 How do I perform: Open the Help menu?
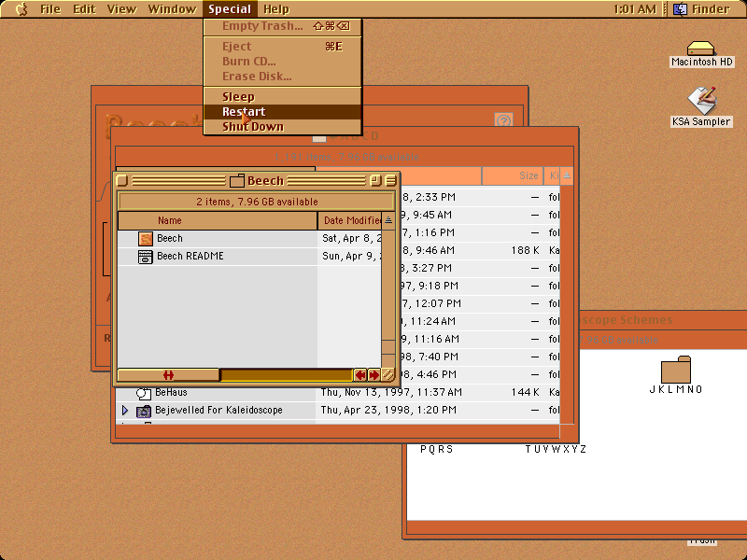[x=276, y=9]
